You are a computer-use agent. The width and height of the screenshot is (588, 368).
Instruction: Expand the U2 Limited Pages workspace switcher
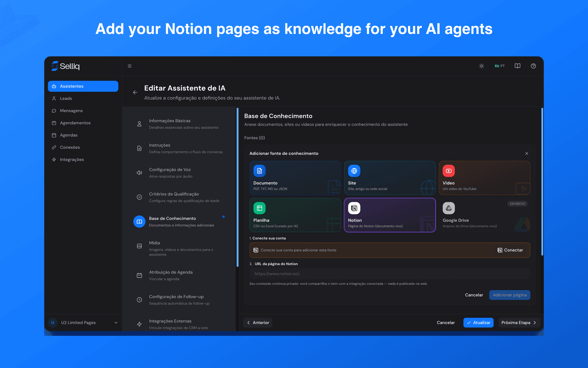click(x=83, y=323)
